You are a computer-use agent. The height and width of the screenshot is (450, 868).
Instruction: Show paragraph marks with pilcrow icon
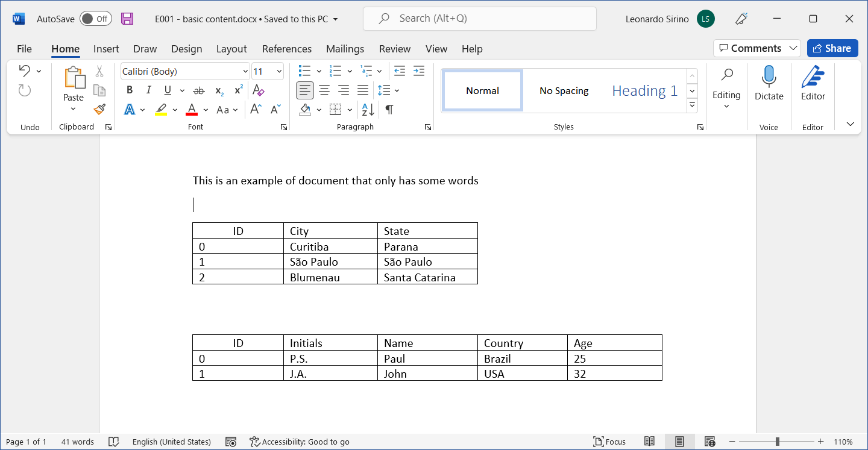pos(389,109)
